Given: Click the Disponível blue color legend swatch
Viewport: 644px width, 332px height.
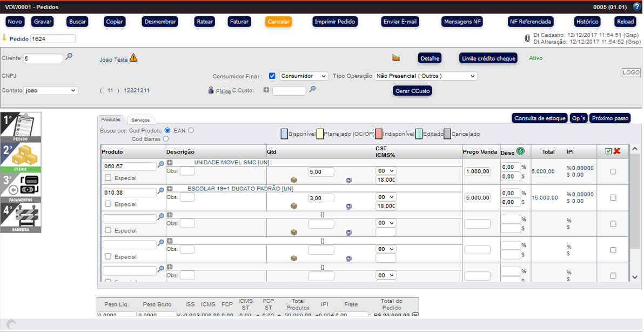Looking at the screenshot, I should 284,134.
